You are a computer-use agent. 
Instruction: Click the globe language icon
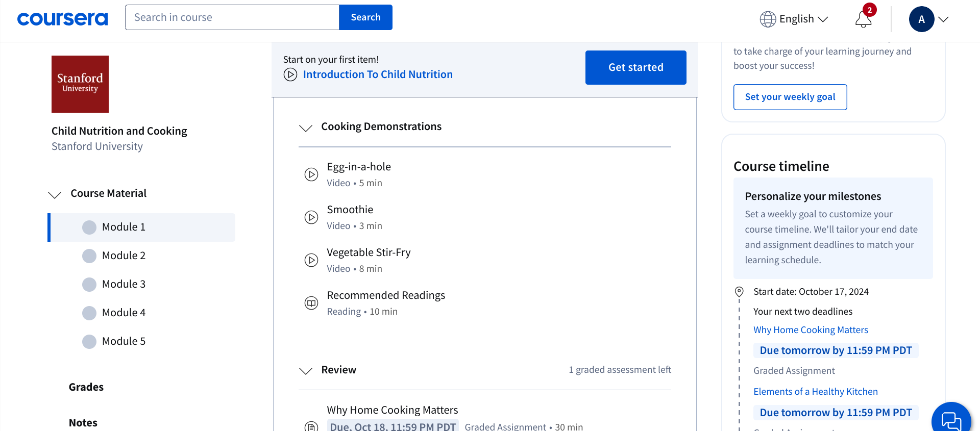point(768,19)
